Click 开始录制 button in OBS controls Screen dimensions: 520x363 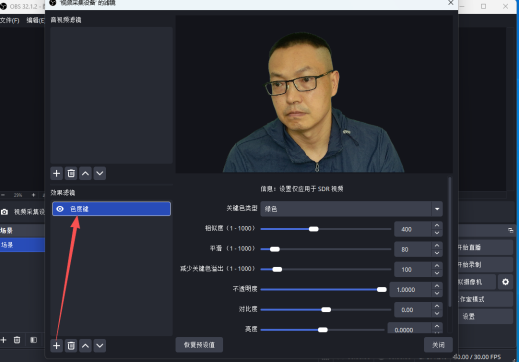pos(486,265)
